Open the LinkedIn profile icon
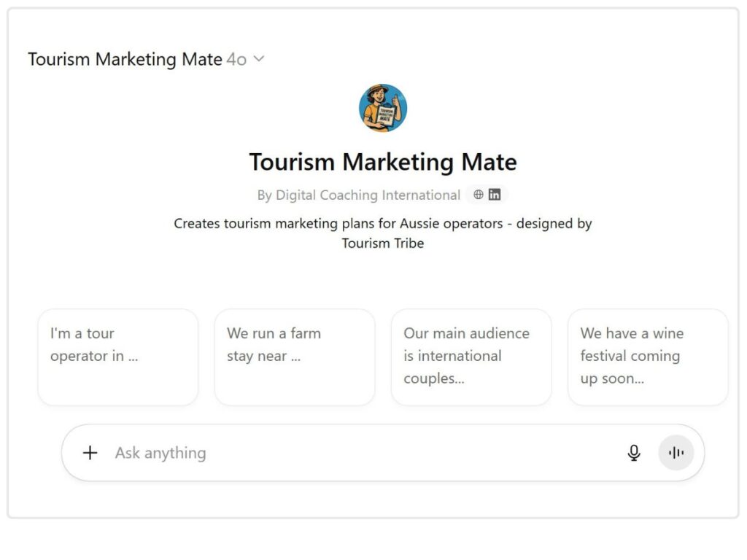The width and height of the screenshot is (747, 560). click(495, 195)
